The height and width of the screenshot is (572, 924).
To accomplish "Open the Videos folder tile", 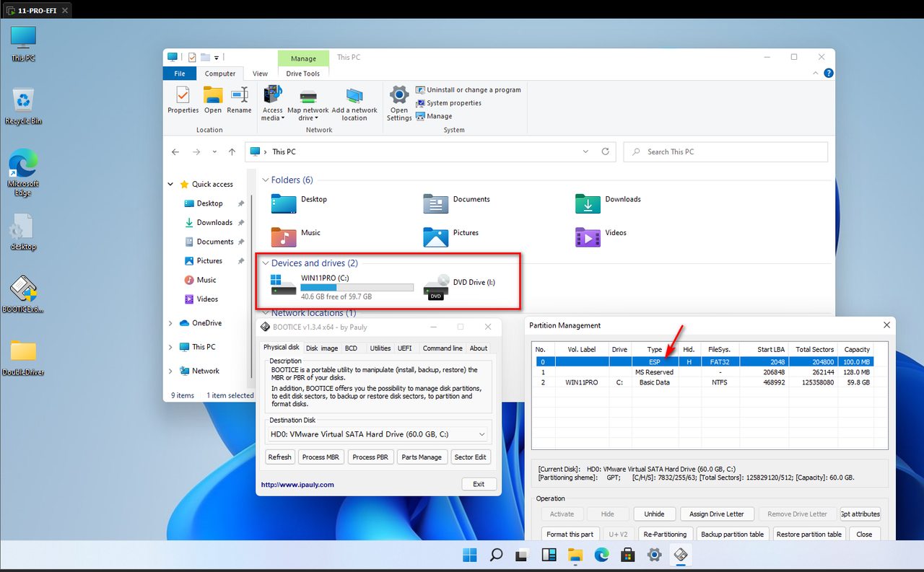I will pos(601,237).
